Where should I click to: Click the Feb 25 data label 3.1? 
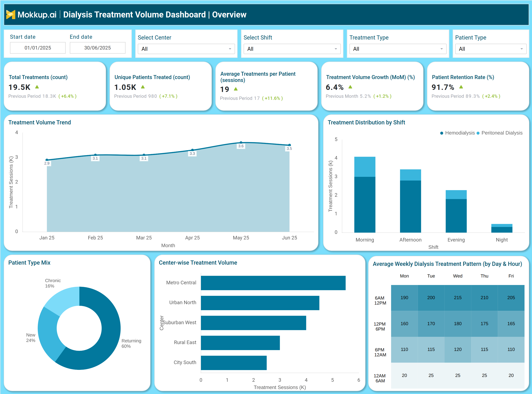pyautogui.click(x=95, y=158)
